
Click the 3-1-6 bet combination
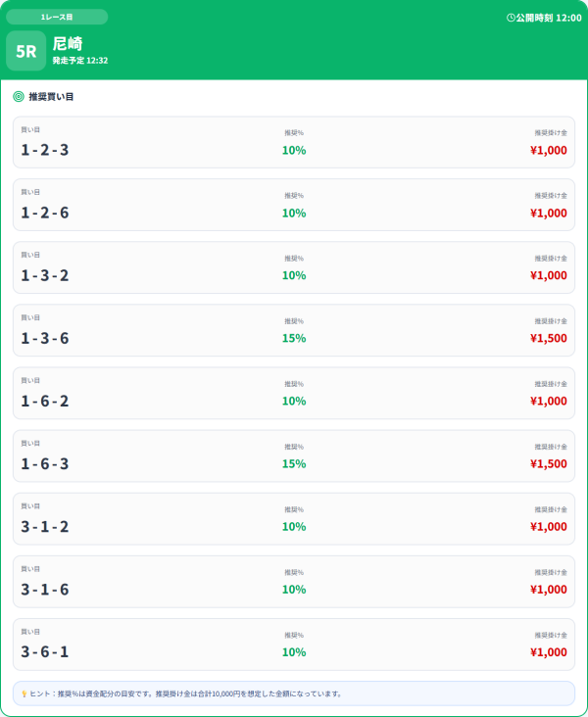(x=45, y=589)
